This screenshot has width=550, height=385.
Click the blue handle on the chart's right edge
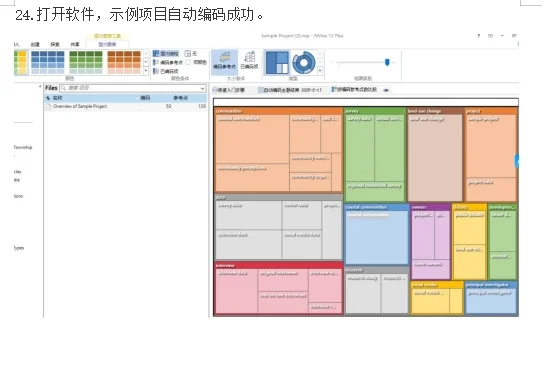click(x=517, y=161)
